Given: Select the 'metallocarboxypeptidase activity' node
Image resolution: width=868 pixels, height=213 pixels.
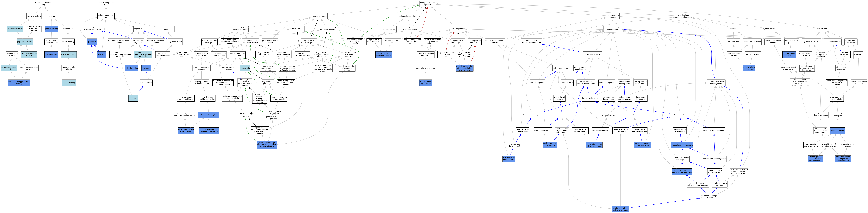Looking at the screenshot, I should pyautogui.click(x=19, y=83).
